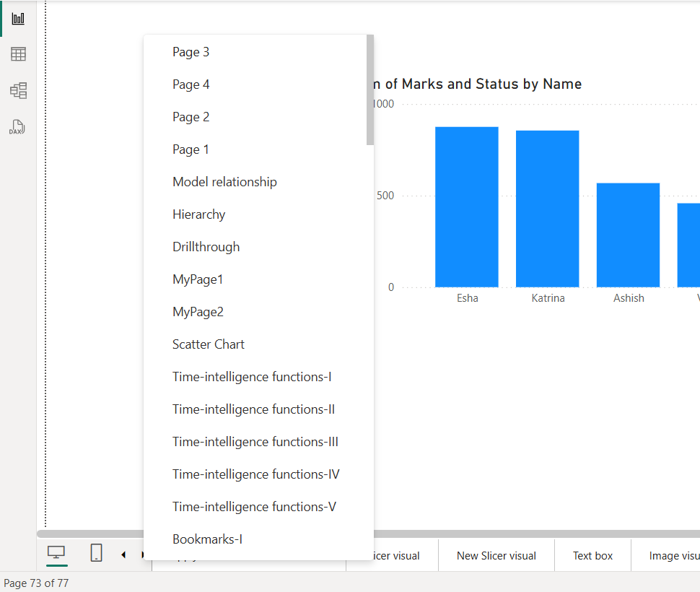Navigate to the Scatter Chart page
This screenshot has width=700, height=592.
[x=208, y=344]
